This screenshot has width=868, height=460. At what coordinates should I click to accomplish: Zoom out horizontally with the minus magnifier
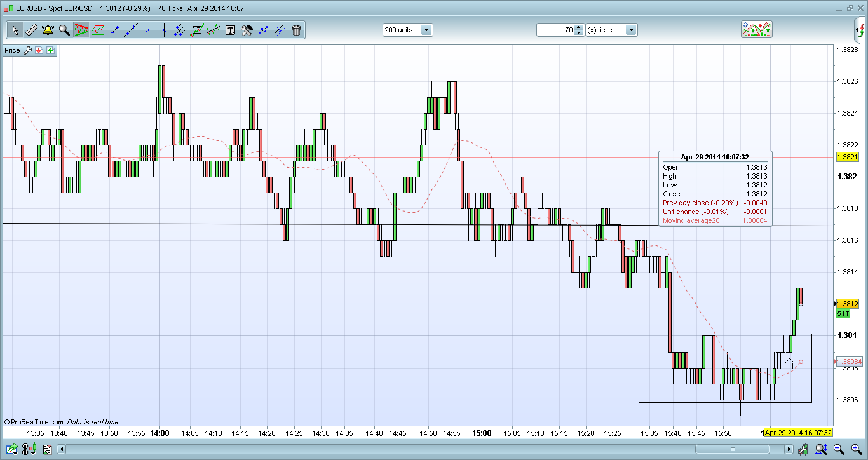(x=840, y=450)
